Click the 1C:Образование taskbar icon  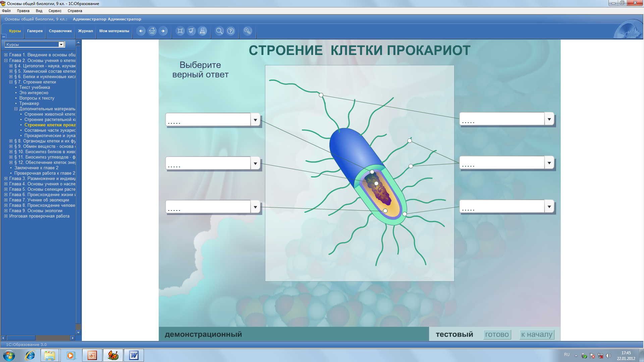click(113, 355)
